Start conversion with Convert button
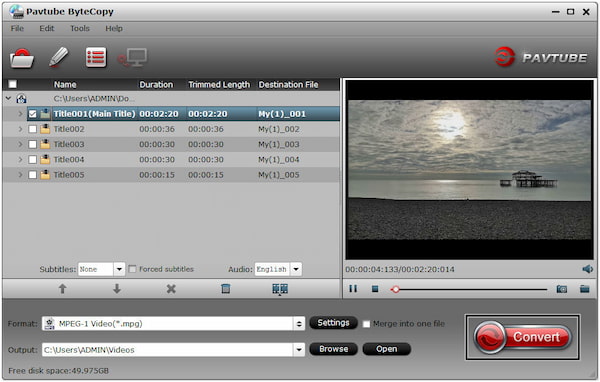Viewport: 600px width, 382px height. [522, 337]
